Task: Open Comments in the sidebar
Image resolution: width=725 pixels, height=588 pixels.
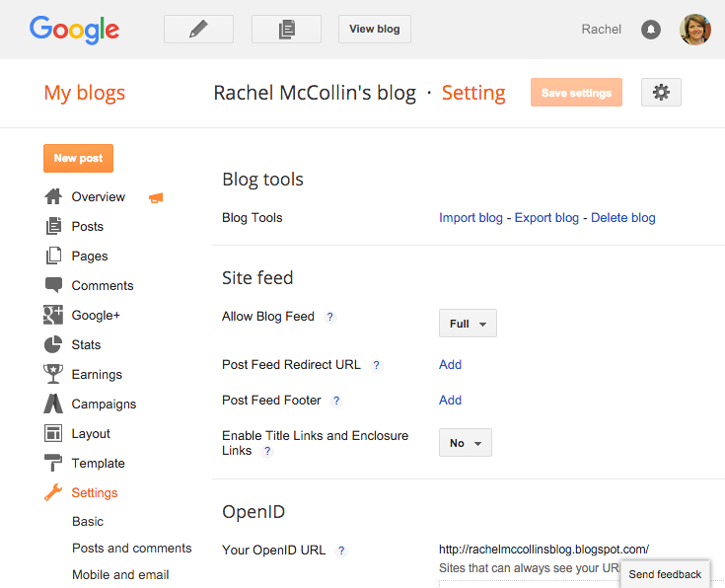Action: [103, 286]
